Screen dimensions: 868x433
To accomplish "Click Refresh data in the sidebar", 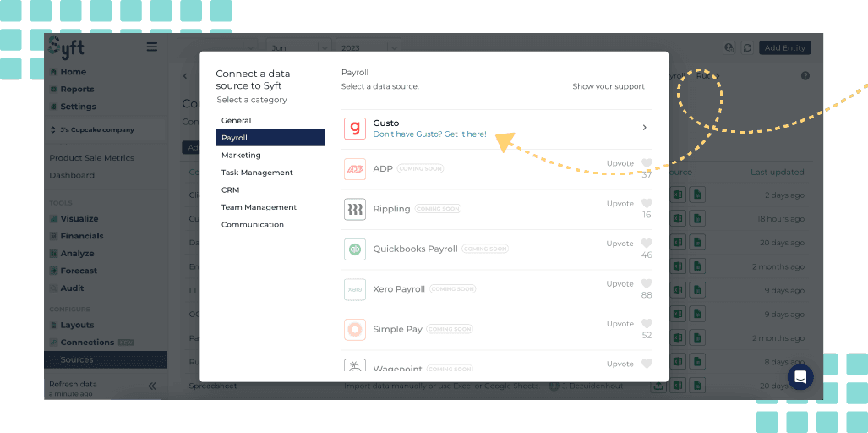I will pyautogui.click(x=73, y=384).
